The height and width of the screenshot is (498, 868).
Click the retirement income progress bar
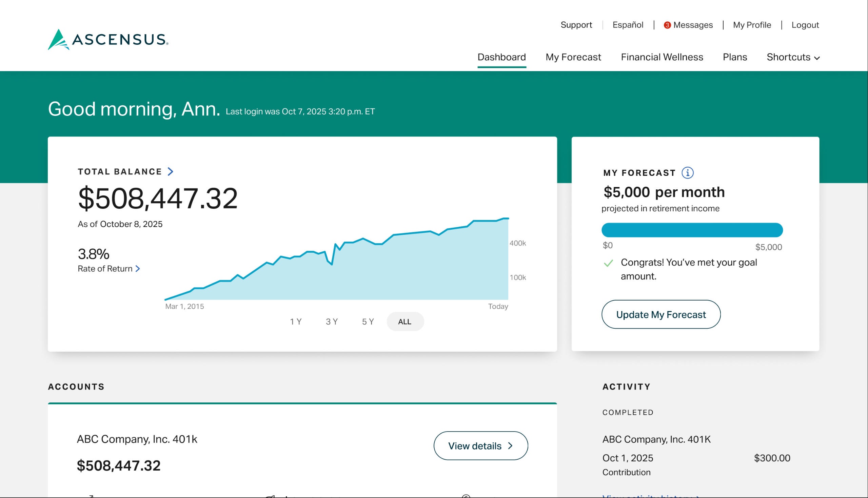[692, 230]
